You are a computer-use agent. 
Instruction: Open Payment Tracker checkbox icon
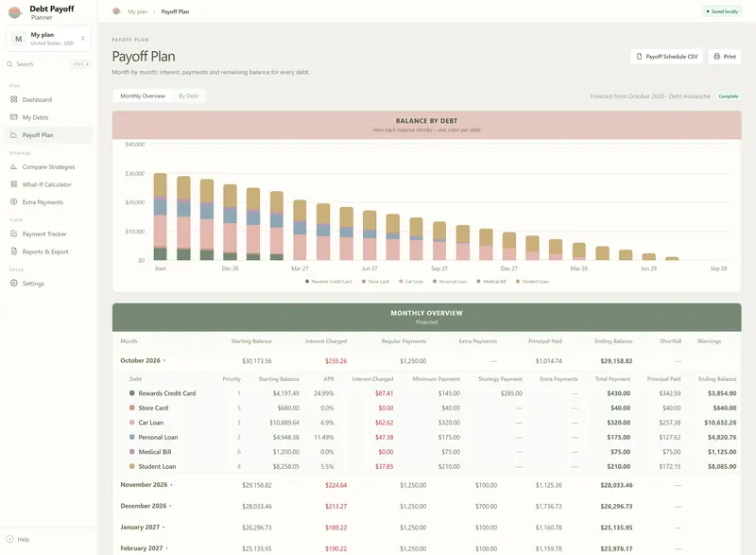(13, 234)
